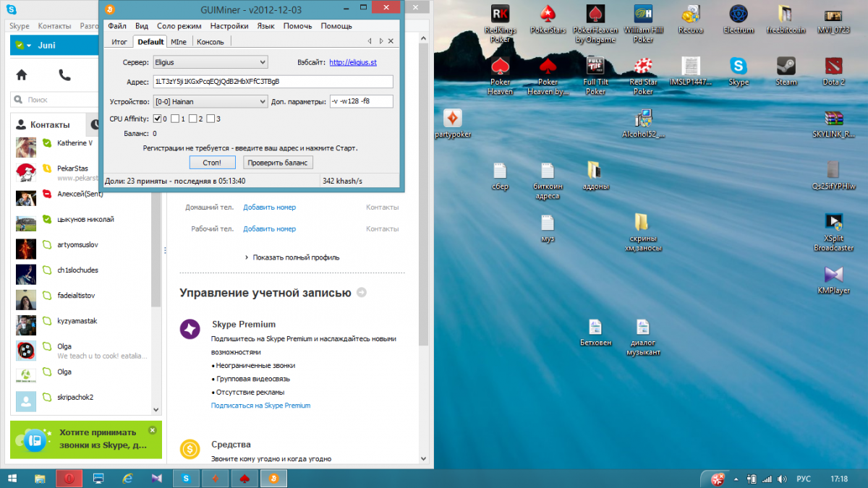Viewport: 868px width, 488px height.
Task: Open the MVI_0723 video file
Action: click(833, 20)
